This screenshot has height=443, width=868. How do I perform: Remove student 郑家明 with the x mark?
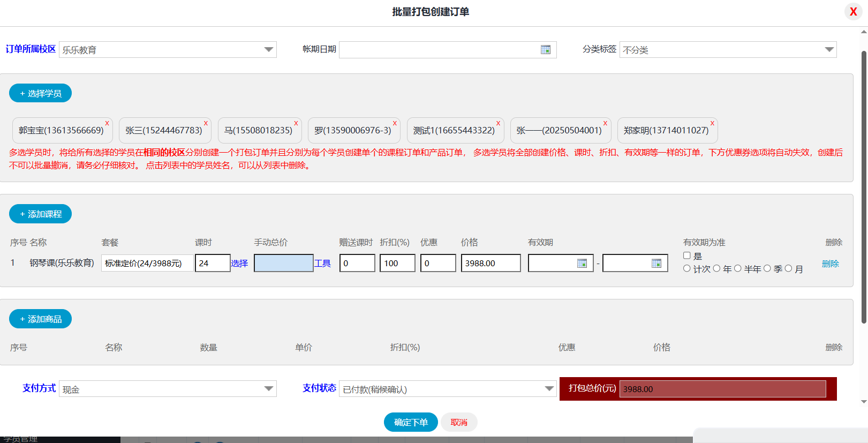click(x=713, y=123)
